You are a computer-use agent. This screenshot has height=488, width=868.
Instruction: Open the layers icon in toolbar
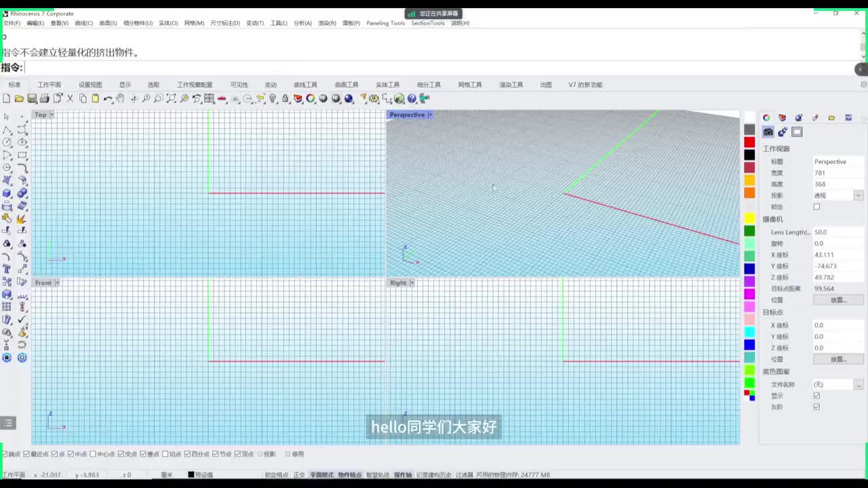(298, 99)
